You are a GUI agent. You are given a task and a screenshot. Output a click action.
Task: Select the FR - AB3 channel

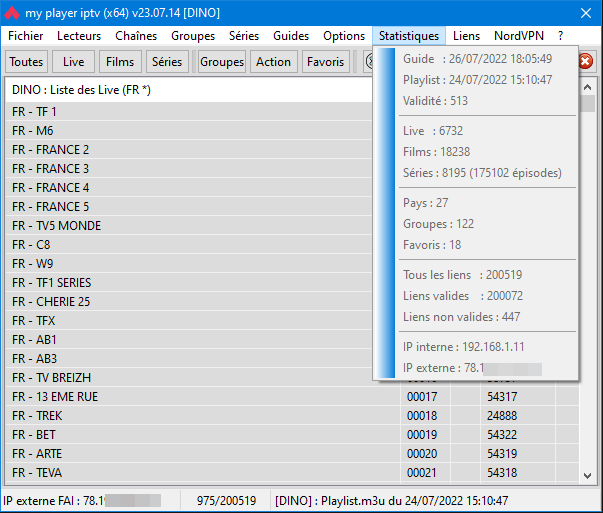(188, 359)
